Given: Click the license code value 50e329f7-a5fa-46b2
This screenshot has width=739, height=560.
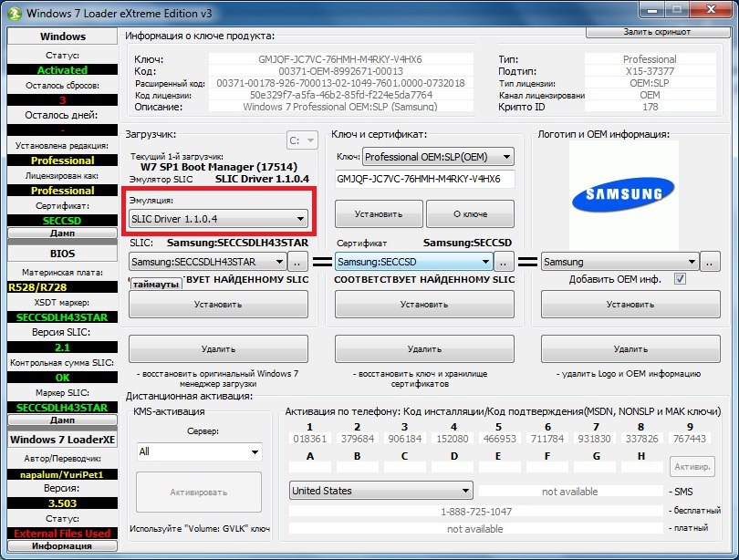Looking at the screenshot, I should pos(340,95).
